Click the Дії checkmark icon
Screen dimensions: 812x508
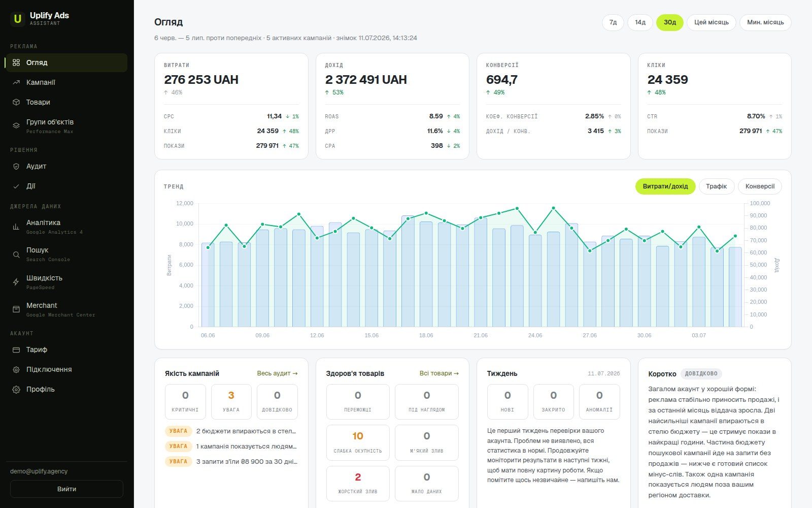[16, 186]
